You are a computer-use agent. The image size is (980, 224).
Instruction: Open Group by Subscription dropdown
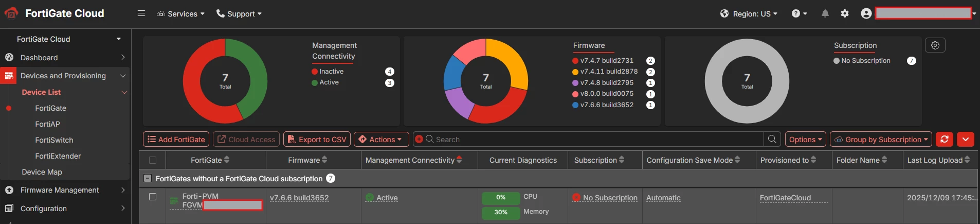881,139
